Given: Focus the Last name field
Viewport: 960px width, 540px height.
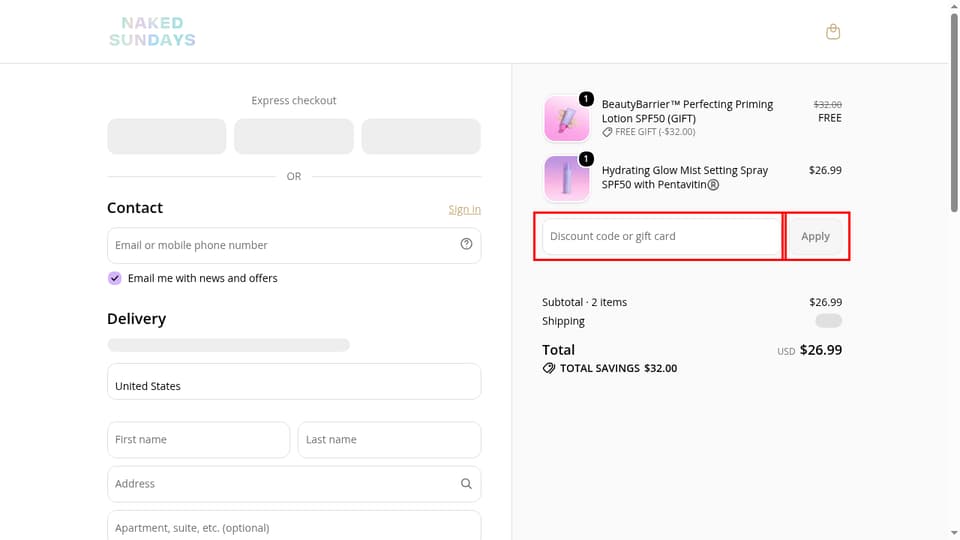Looking at the screenshot, I should [x=389, y=440].
